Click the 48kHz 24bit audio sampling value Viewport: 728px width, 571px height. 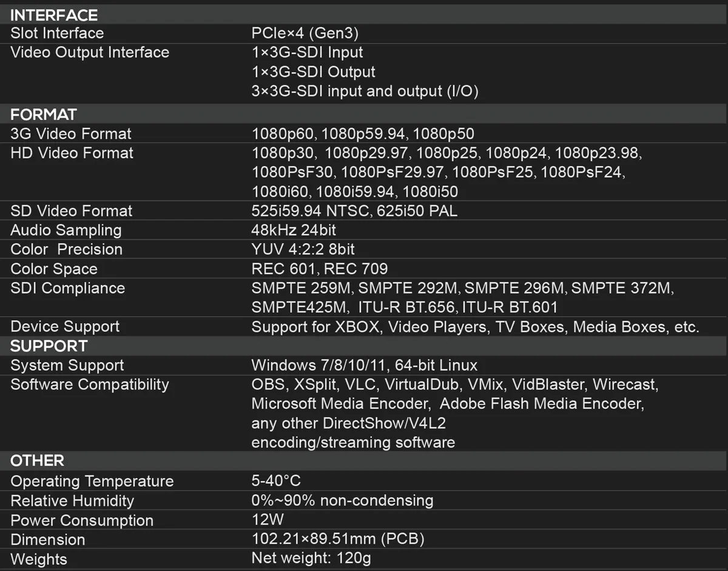tap(294, 230)
